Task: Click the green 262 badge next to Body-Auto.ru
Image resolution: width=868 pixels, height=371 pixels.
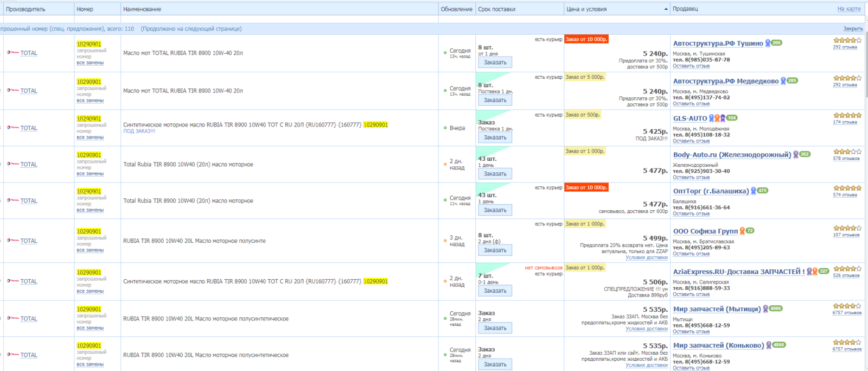Action: 805,154
